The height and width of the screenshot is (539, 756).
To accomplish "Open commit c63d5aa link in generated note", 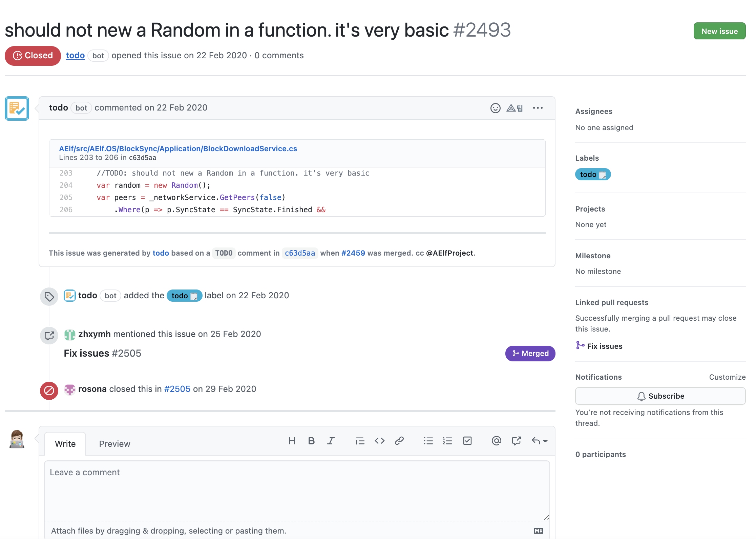I will coord(300,253).
